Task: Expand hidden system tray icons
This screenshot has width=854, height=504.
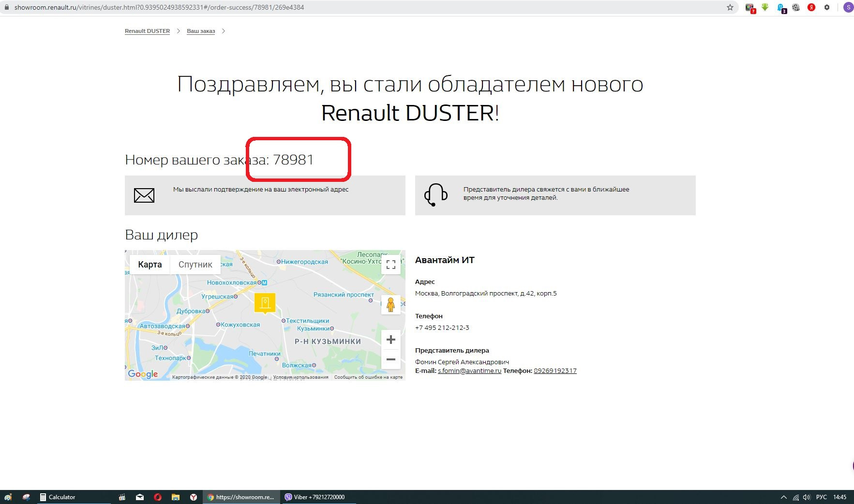Action: (783, 497)
